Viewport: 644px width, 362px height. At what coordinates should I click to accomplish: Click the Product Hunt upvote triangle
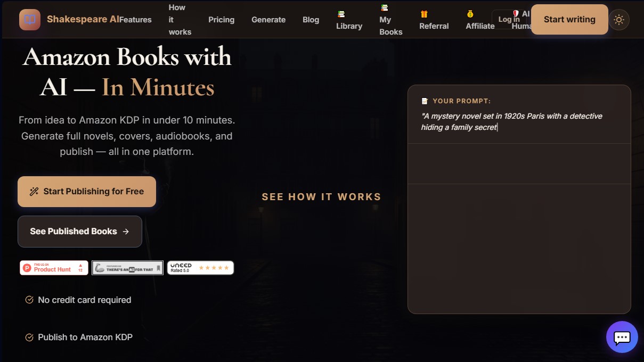coord(80,265)
